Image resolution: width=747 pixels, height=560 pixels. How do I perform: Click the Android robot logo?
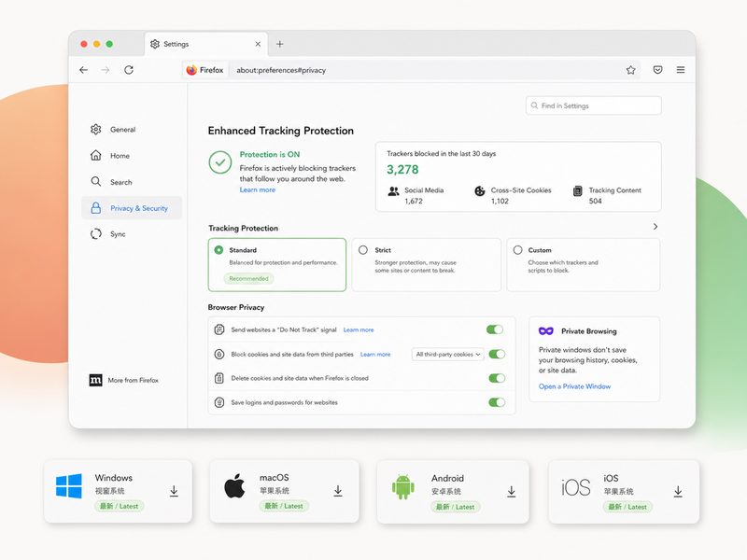pos(403,486)
